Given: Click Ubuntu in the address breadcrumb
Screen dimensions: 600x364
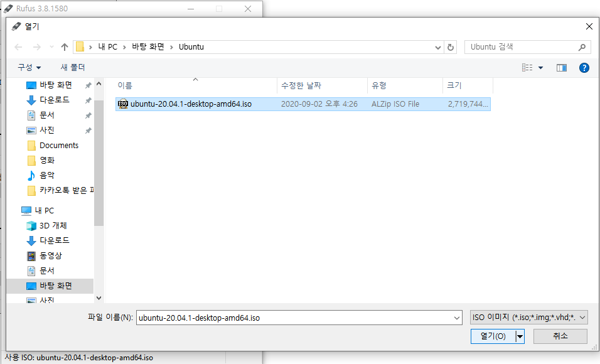Looking at the screenshot, I should click(191, 47).
